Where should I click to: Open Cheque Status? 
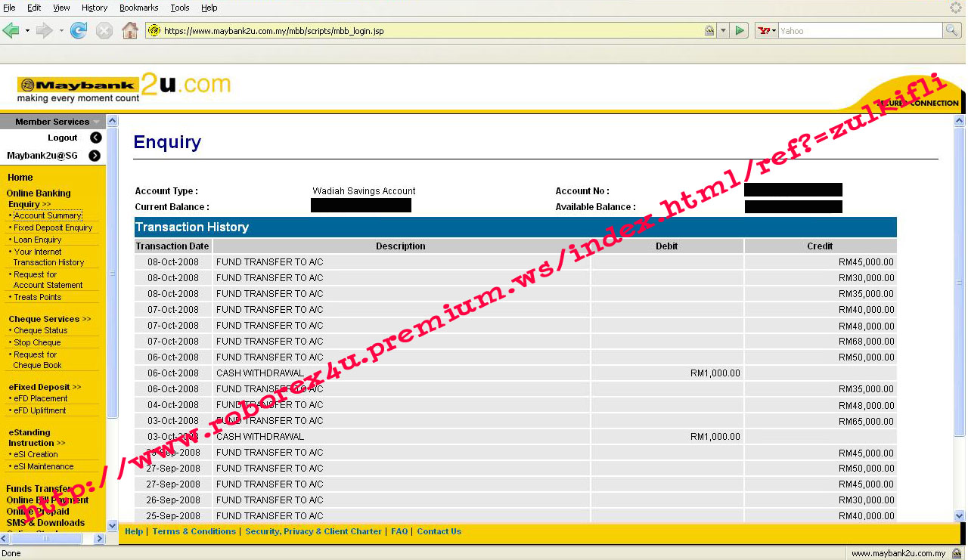(x=41, y=330)
